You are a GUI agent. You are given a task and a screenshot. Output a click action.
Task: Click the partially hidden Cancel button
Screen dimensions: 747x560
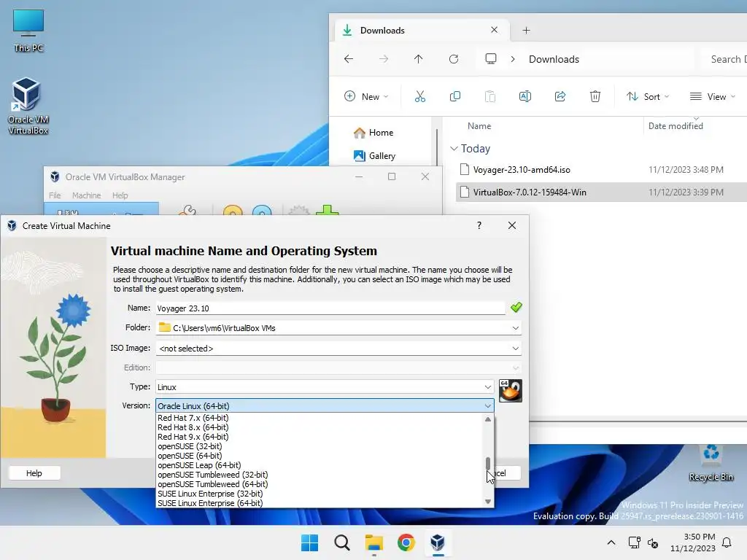tap(507, 472)
